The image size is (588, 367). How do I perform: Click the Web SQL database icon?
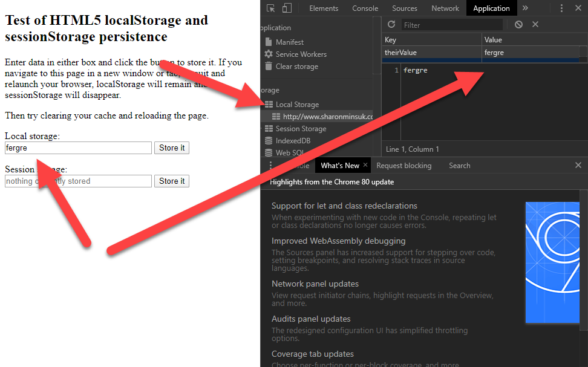click(269, 152)
